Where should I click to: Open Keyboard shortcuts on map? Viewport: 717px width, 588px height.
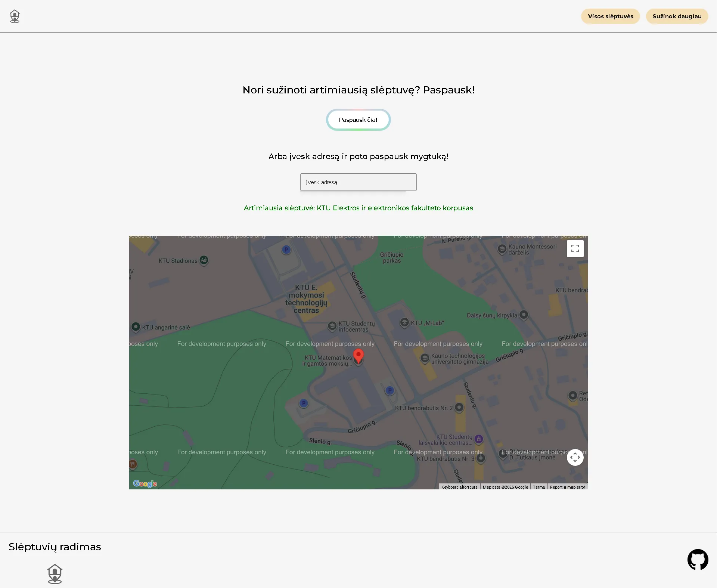pyautogui.click(x=459, y=487)
